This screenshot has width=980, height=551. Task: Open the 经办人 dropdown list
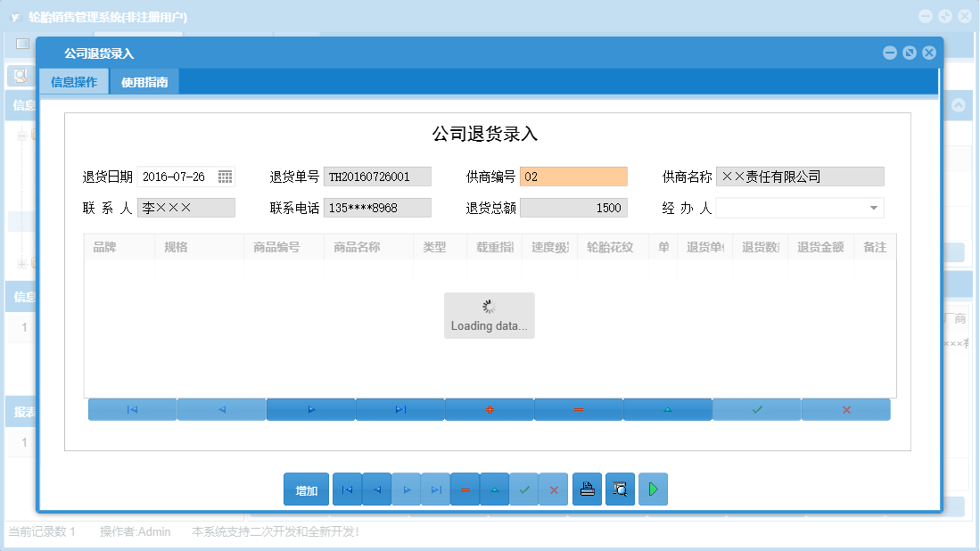point(876,207)
